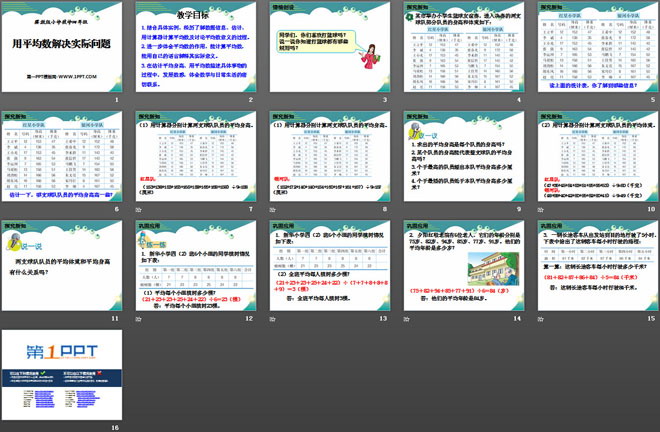Screen dimensions: 660x432
Task: Select slide 6 thumbnail
Action: (62, 156)
